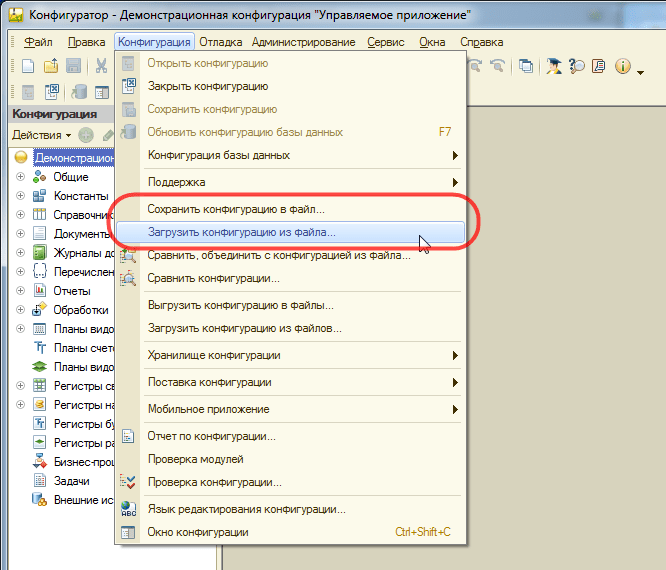Open the Syntax assistant graduate-cap icon
This screenshot has height=570, width=666.
(x=553, y=66)
